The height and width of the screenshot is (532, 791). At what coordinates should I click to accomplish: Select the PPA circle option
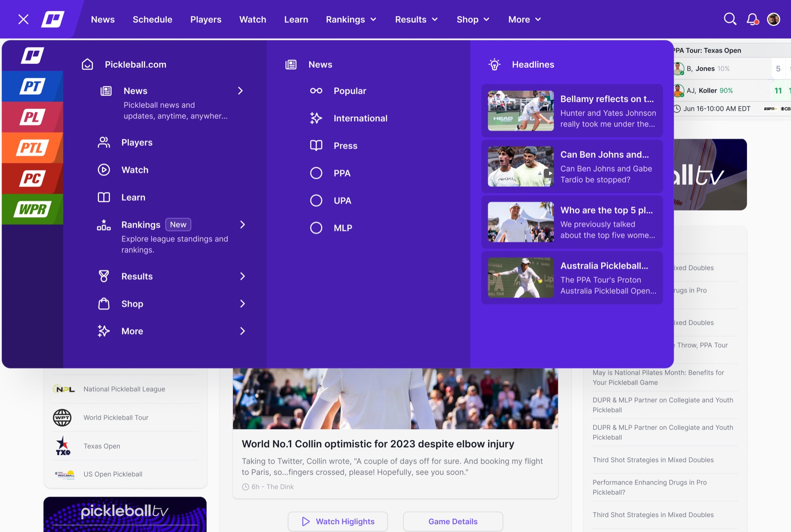point(316,173)
